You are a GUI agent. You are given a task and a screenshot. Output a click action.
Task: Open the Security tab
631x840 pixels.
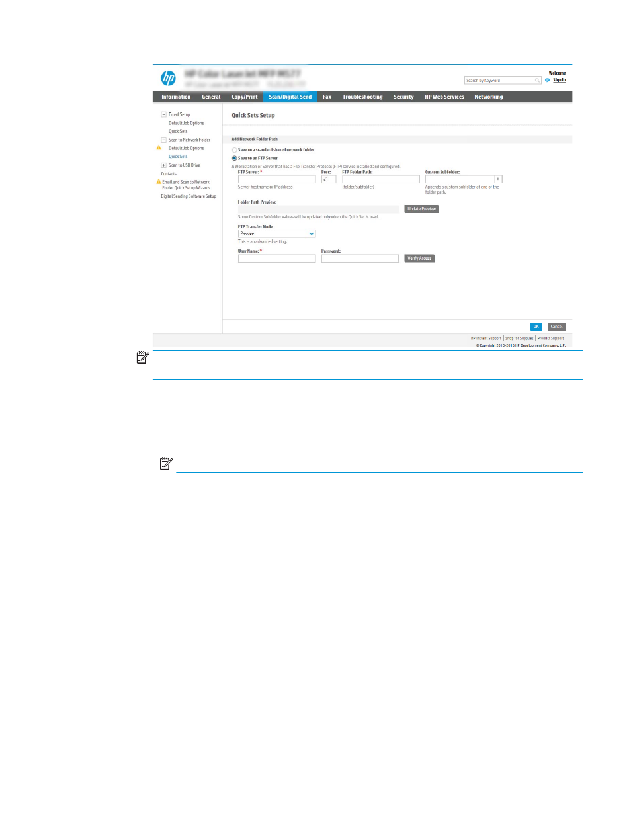pyautogui.click(x=403, y=97)
